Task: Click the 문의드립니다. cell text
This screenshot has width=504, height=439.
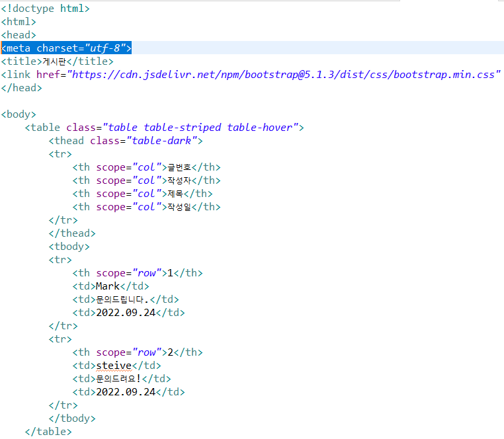Action: point(122,299)
